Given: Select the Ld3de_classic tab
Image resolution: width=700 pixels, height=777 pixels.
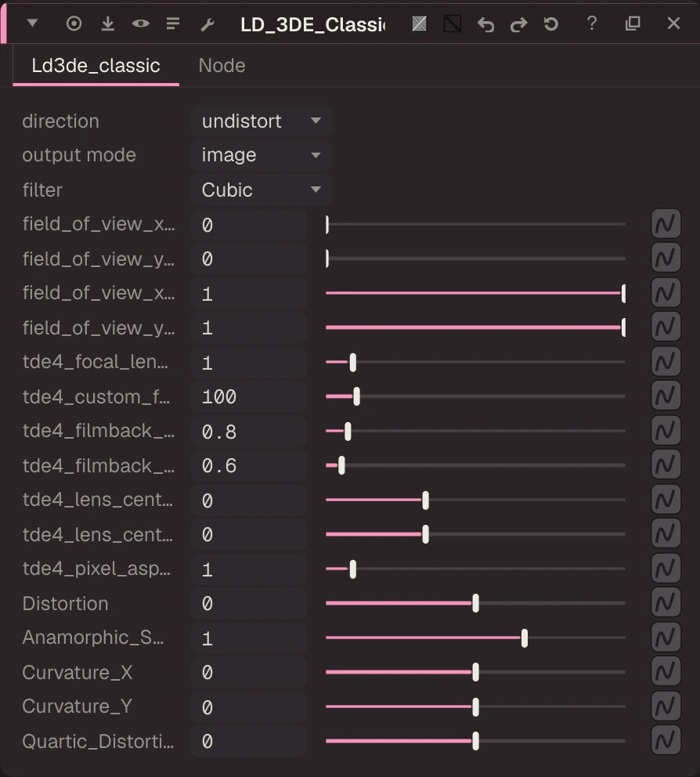Looking at the screenshot, I should click(96, 66).
